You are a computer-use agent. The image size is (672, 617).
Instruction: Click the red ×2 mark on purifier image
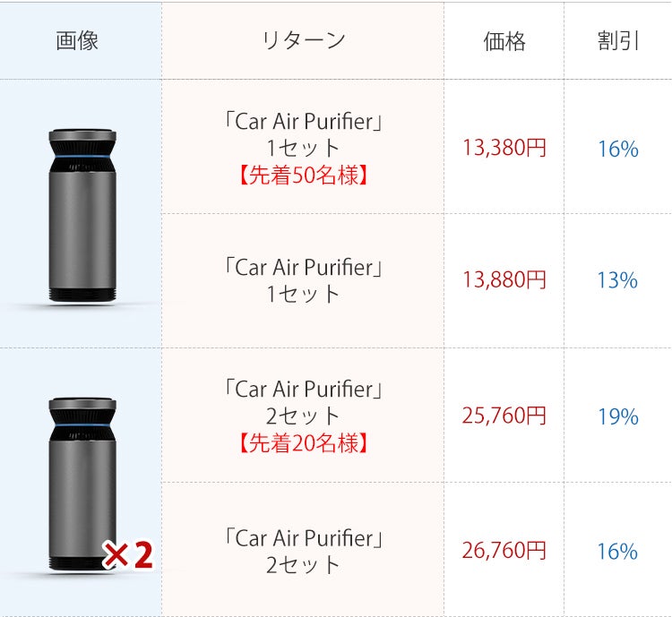pyautogui.click(x=128, y=556)
